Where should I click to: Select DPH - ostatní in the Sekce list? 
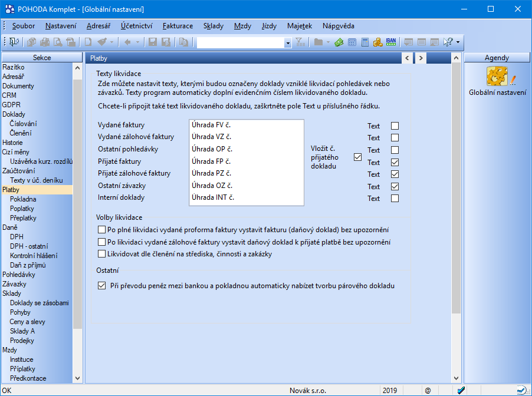pos(29,246)
